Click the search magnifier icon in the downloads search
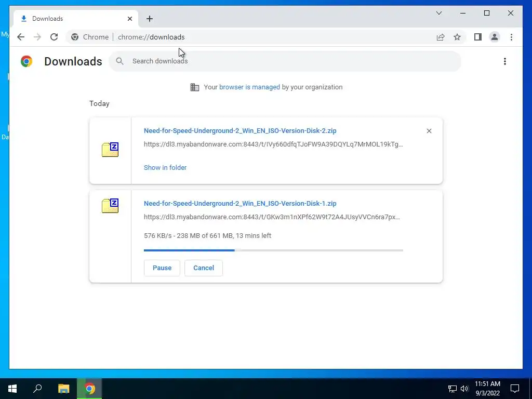 click(x=119, y=61)
